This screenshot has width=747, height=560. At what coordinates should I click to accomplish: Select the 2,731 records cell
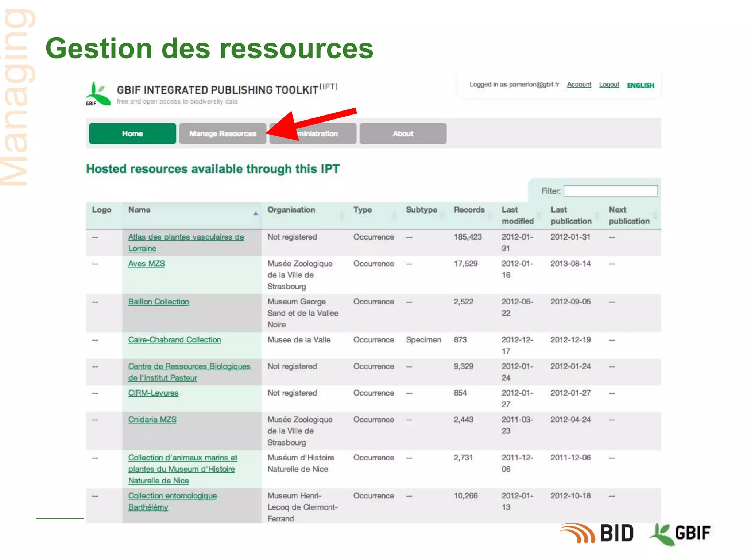click(x=463, y=458)
